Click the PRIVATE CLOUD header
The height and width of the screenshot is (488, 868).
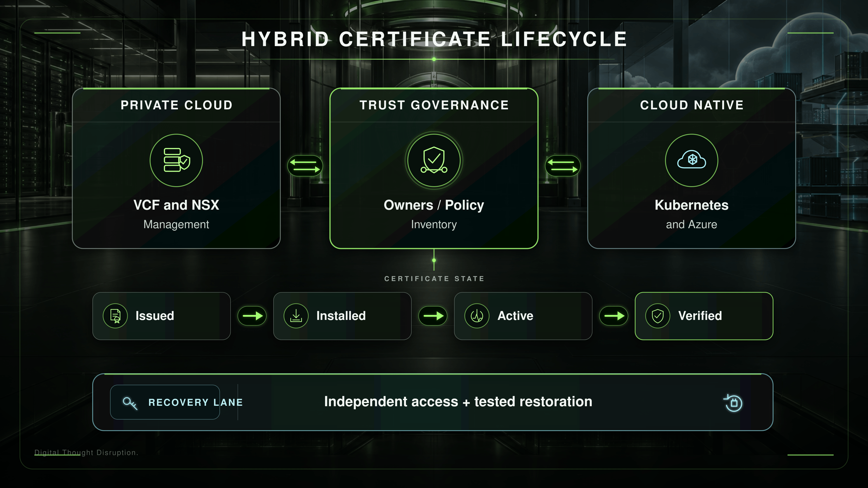[x=177, y=105]
